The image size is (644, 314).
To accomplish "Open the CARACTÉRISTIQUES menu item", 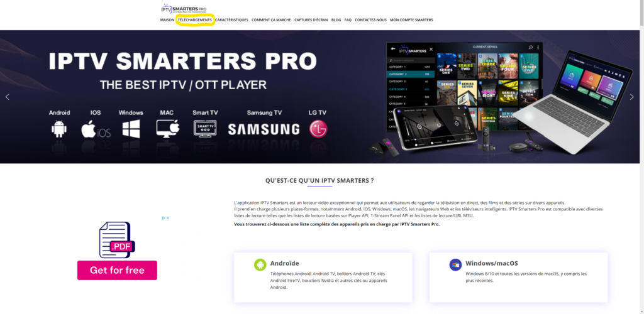I will (x=231, y=20).
